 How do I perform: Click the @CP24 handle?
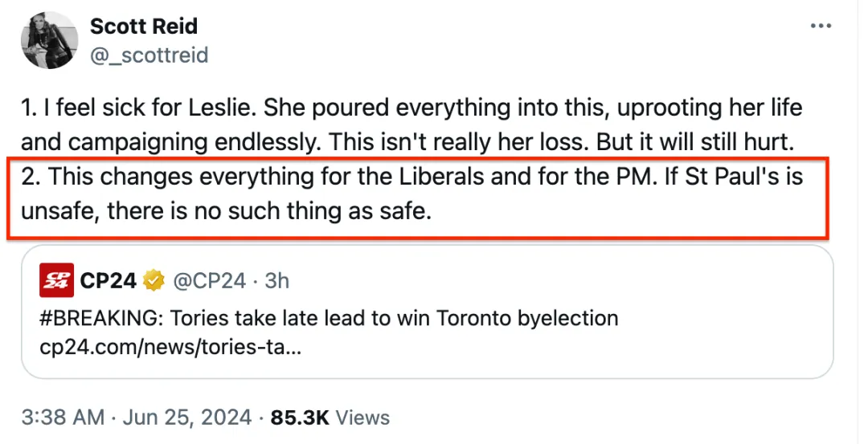tap(207, 280)
